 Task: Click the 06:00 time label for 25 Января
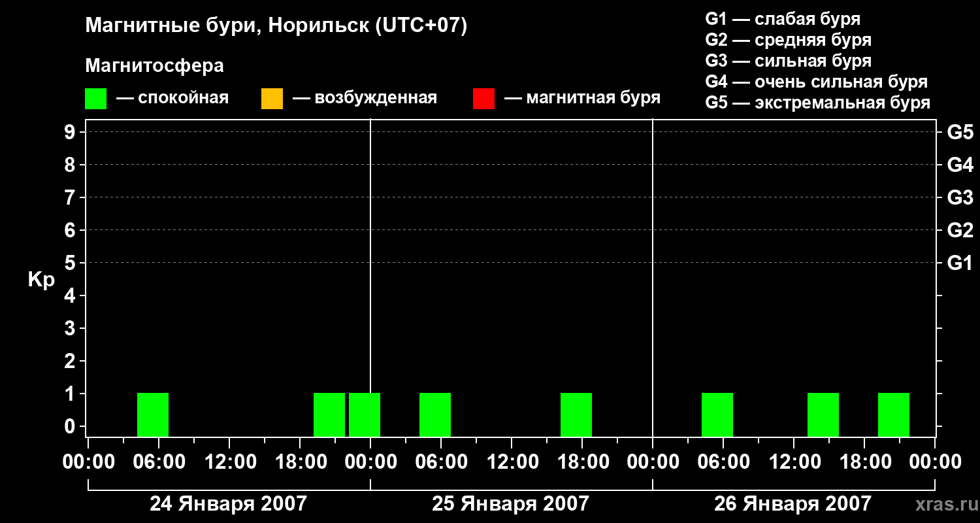pos(441,462)
